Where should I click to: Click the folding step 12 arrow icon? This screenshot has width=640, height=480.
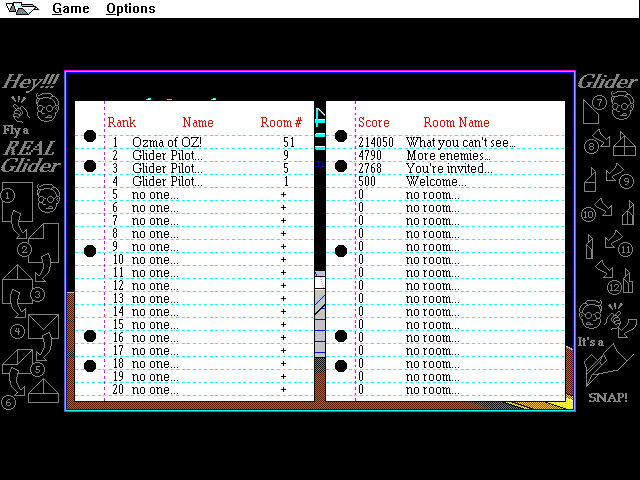tap(604, 269)
